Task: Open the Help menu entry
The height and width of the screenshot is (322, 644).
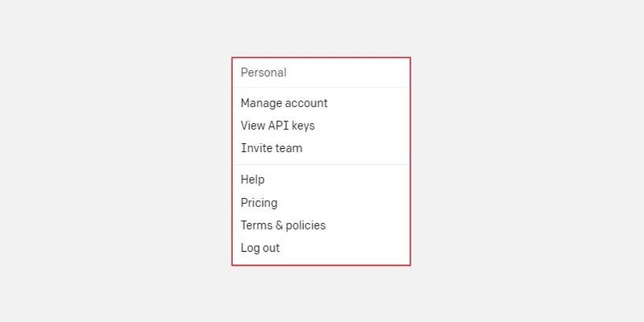Action: pos(252,180)
